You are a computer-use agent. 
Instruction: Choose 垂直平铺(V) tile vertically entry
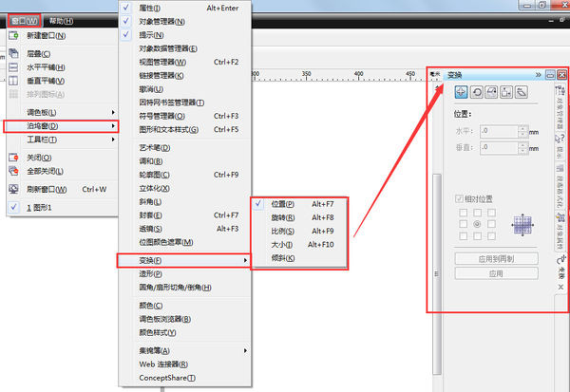[62, 81]
